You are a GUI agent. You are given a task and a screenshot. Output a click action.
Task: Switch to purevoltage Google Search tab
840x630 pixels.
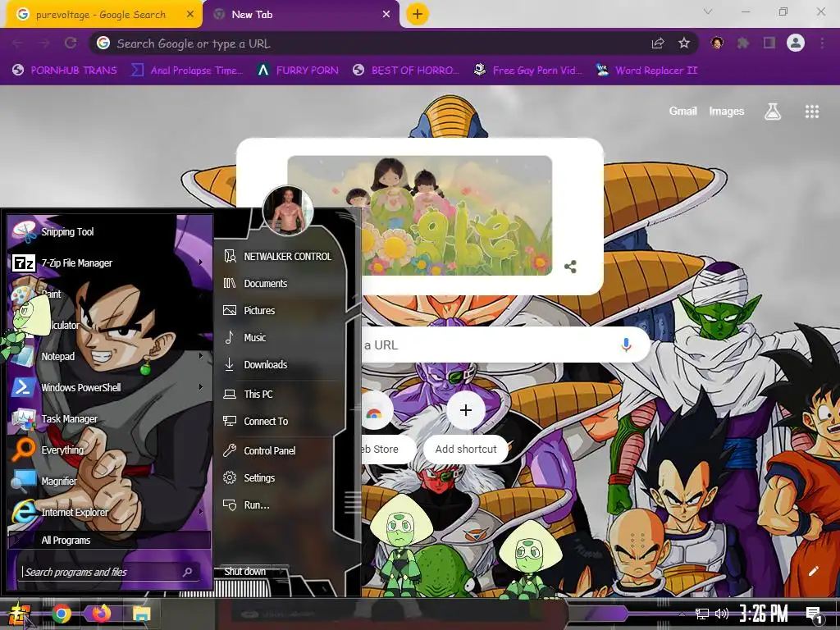click(x=101, y=15)
